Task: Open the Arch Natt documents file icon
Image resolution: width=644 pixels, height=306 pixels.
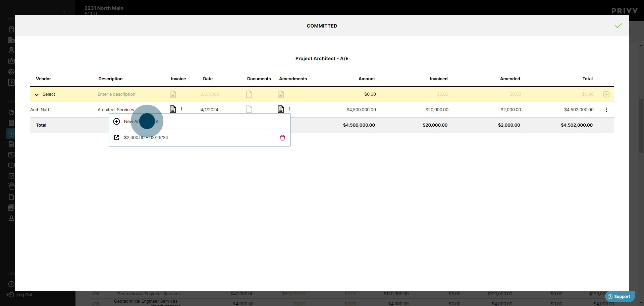Action: (249, 109)
